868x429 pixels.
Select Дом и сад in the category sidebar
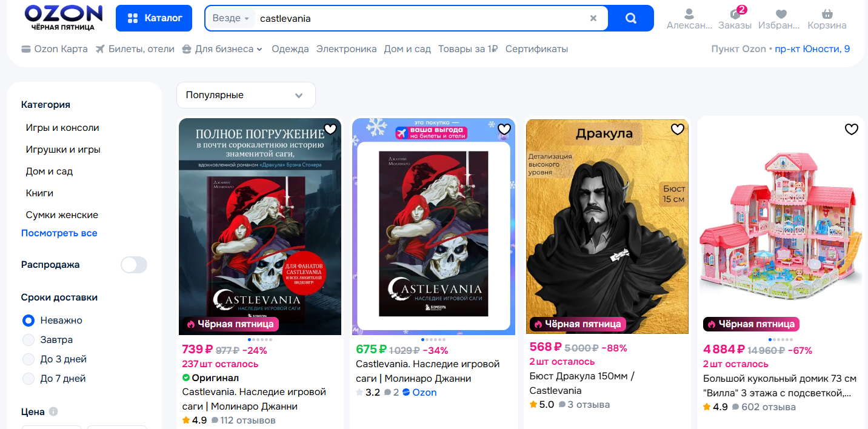[49, 171]
